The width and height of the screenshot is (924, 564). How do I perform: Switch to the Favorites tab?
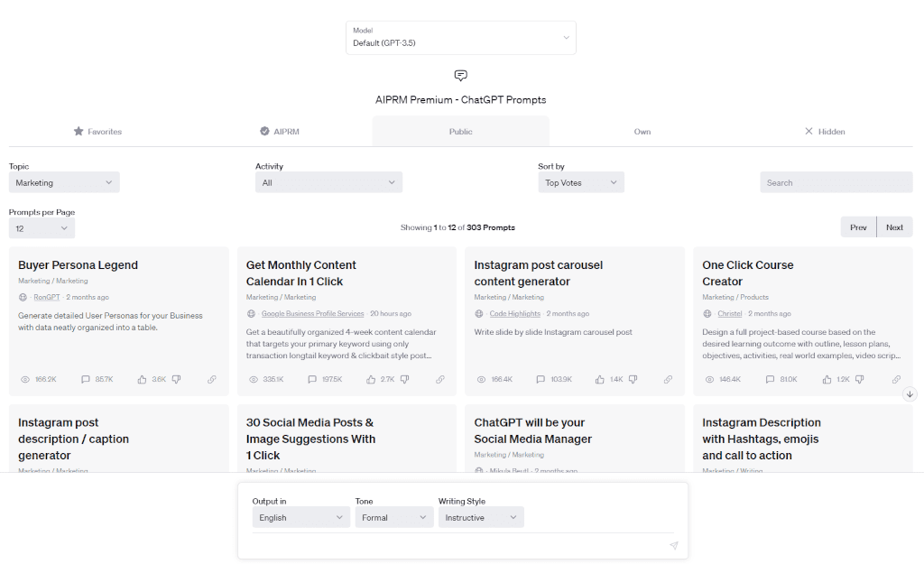(97, 132)
